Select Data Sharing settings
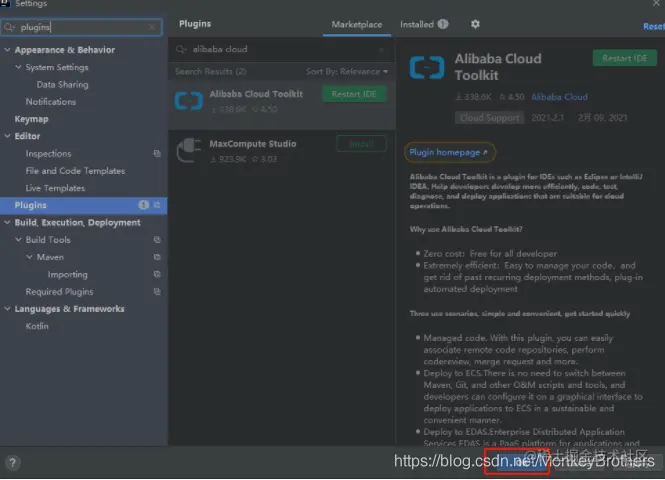The height and width of the screenshot is (480, 665). click(62, 84)
